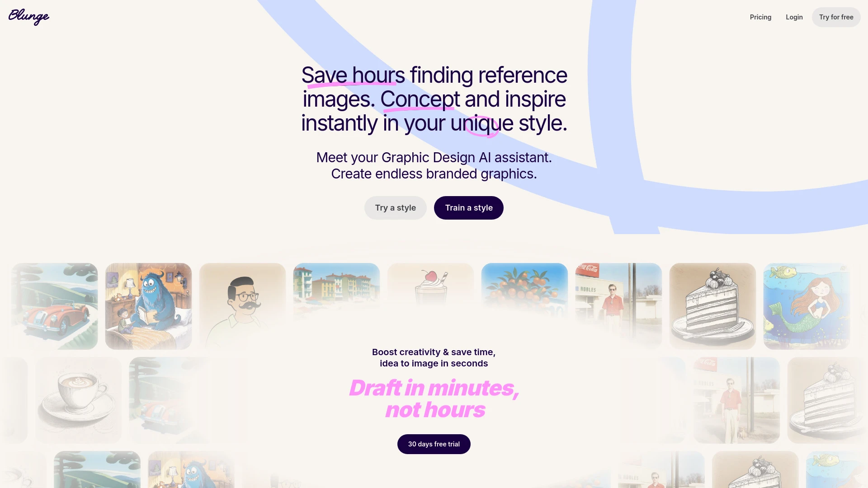Click the Try for free button
This screenshot has height=488, width=868.
tap(836, 17)
